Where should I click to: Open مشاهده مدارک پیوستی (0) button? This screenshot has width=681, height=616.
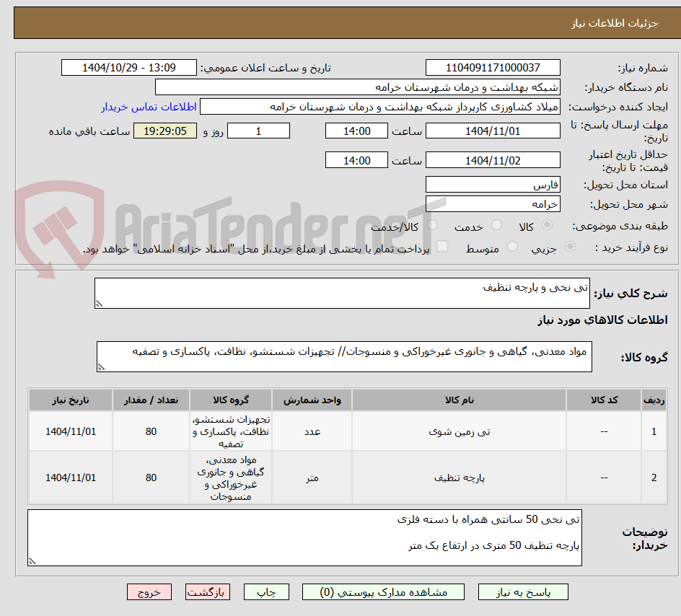383,592
